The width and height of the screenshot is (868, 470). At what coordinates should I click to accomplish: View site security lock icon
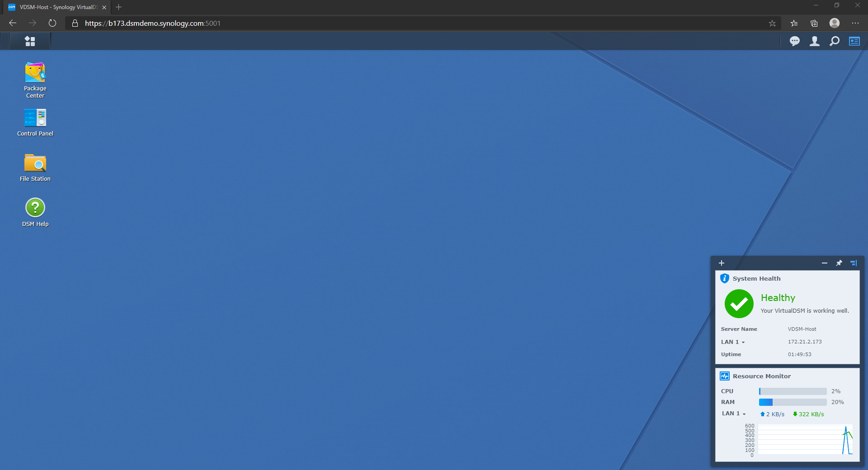(x=75, y=23)
